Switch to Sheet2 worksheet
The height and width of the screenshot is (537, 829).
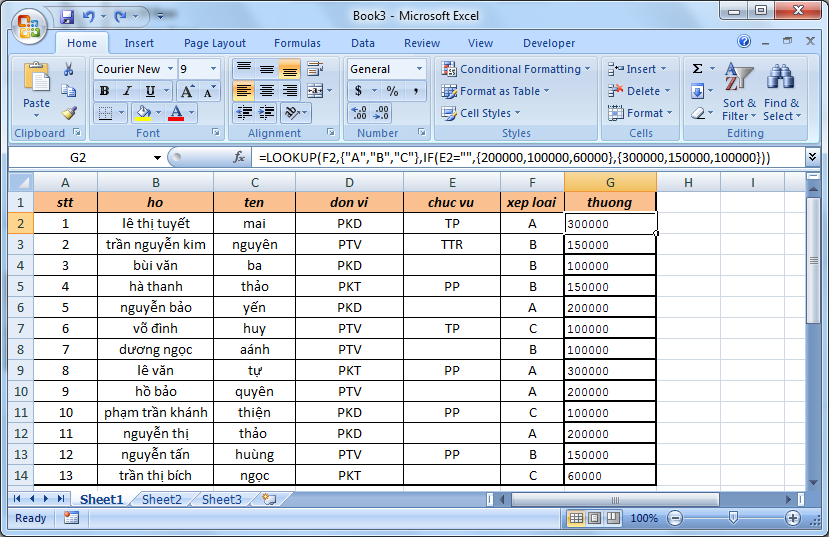161,499
